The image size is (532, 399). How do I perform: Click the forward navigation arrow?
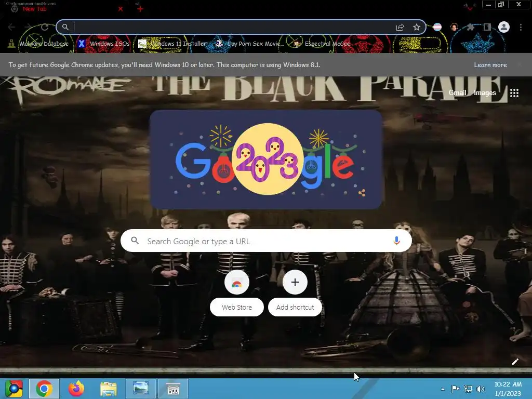(28, 27)
